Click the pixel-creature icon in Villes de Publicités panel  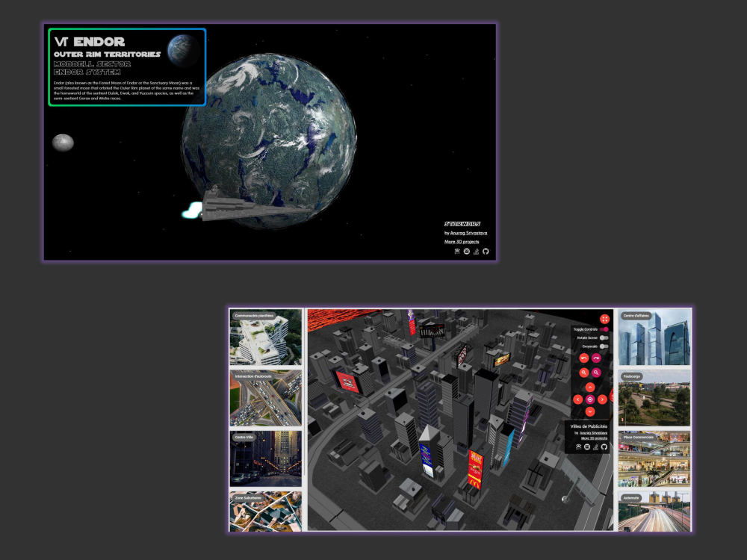click(578, 447)
